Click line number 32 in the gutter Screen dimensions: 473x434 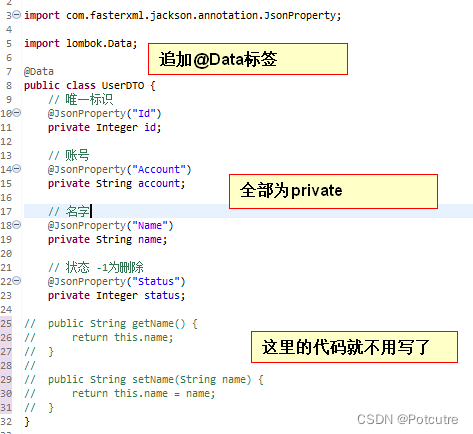6,422
